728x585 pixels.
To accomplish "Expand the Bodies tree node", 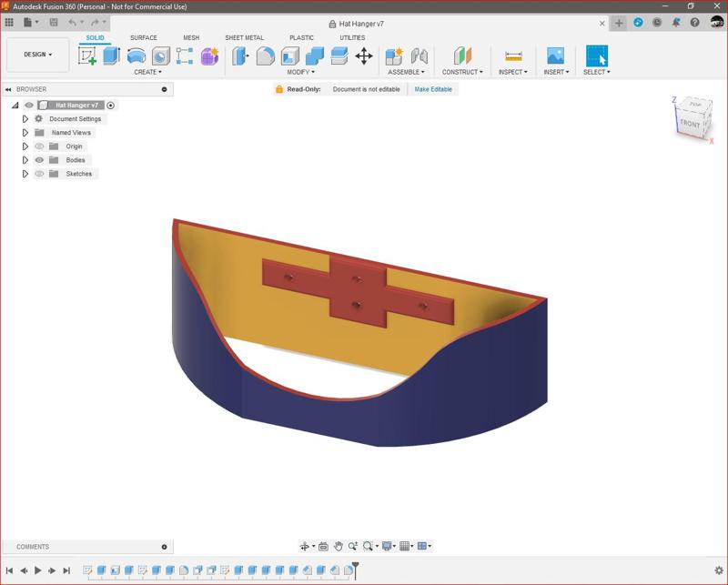I will click(25, 160).
